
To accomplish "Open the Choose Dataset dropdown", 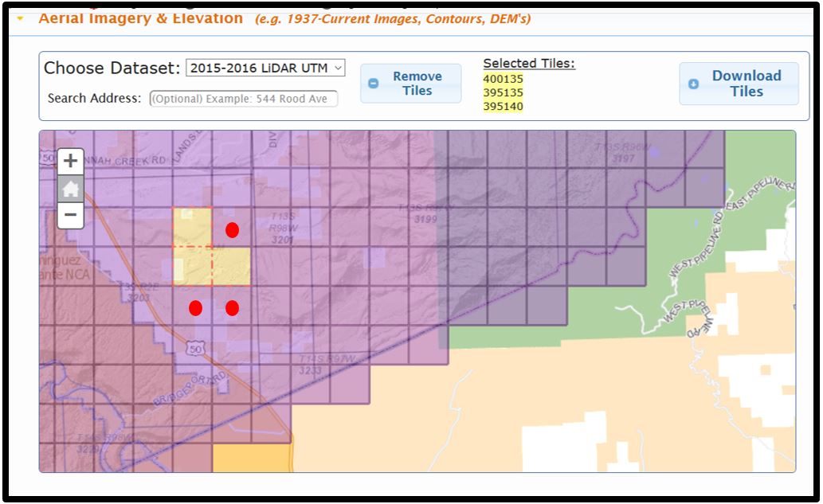I will coord(265,68).
